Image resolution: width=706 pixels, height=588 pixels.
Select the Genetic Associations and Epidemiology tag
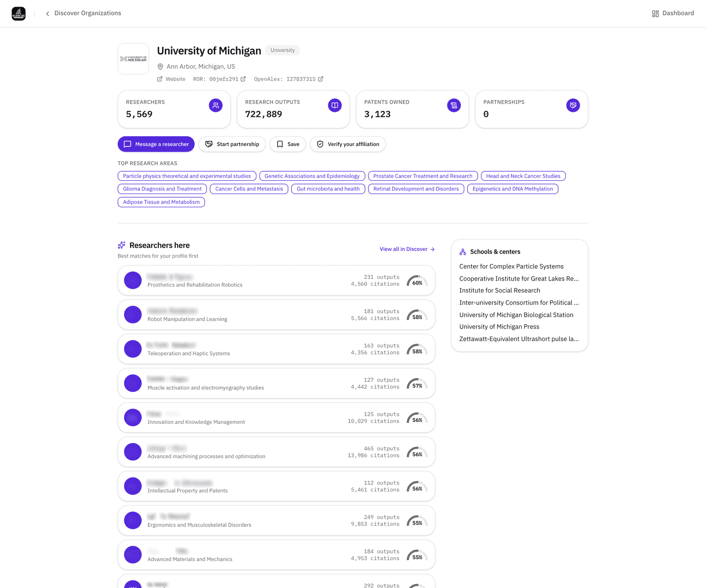tap(312, 176)
